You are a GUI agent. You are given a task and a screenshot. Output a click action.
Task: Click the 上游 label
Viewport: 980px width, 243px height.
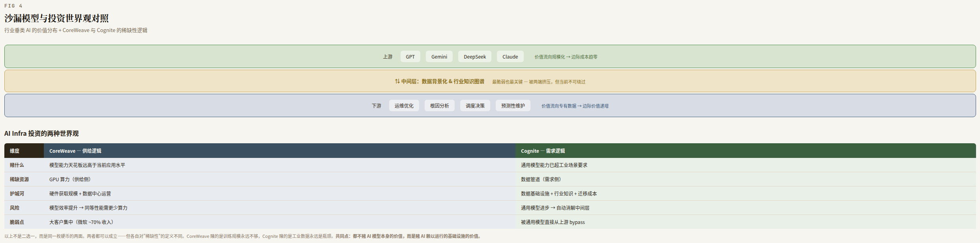(387, 57)
